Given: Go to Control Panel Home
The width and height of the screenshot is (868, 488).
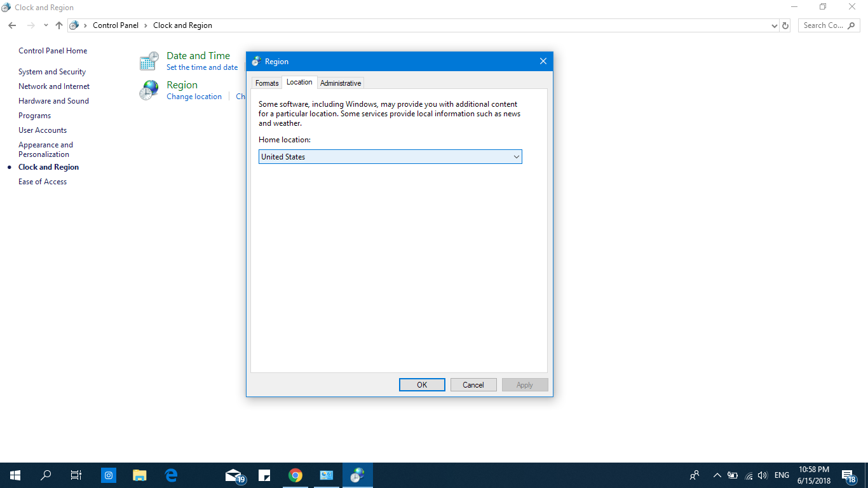Looking at the screenshot, I should 53,51.
